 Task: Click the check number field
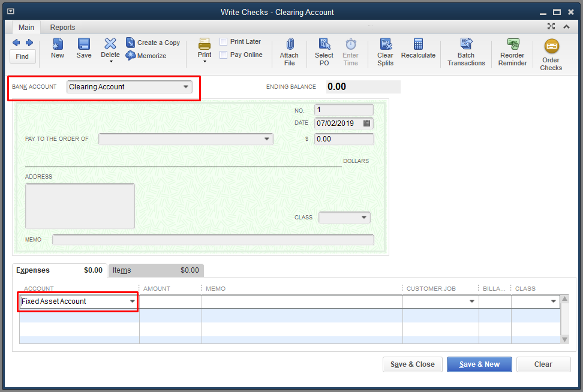click(344, 110)
